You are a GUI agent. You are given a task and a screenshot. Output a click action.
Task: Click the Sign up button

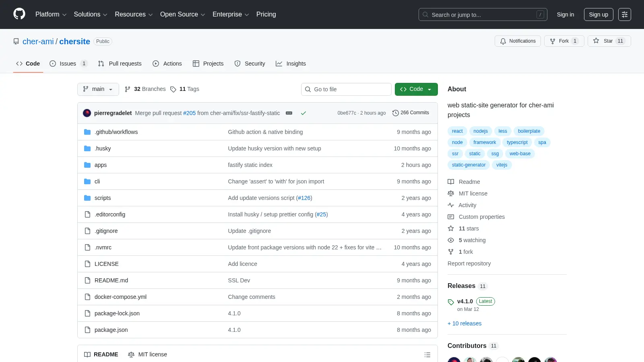(x=599, y=14)
